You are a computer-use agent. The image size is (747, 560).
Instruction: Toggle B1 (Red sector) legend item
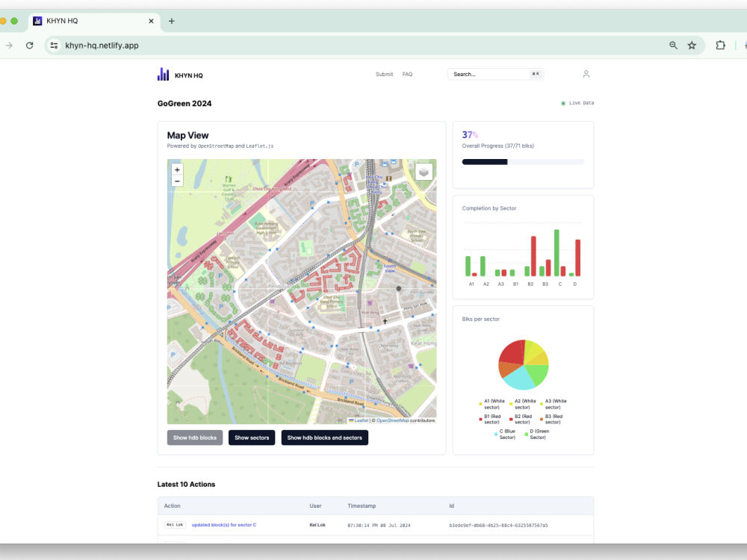click(492, 419)
